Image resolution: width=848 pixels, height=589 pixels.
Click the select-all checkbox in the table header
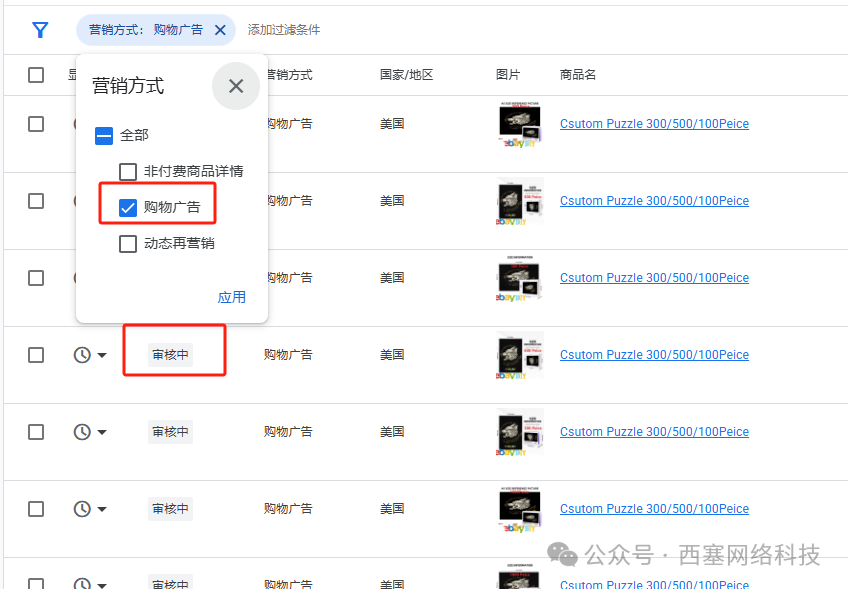point(36,74)
